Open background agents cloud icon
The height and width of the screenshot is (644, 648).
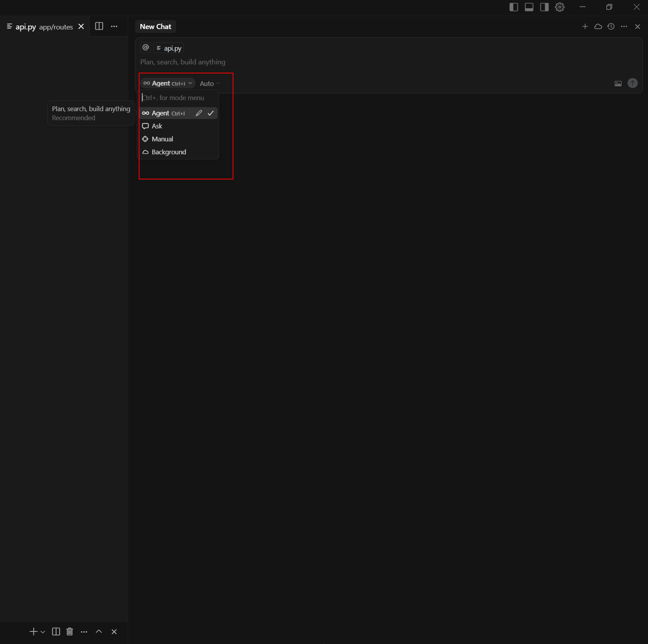pos(598,26)
